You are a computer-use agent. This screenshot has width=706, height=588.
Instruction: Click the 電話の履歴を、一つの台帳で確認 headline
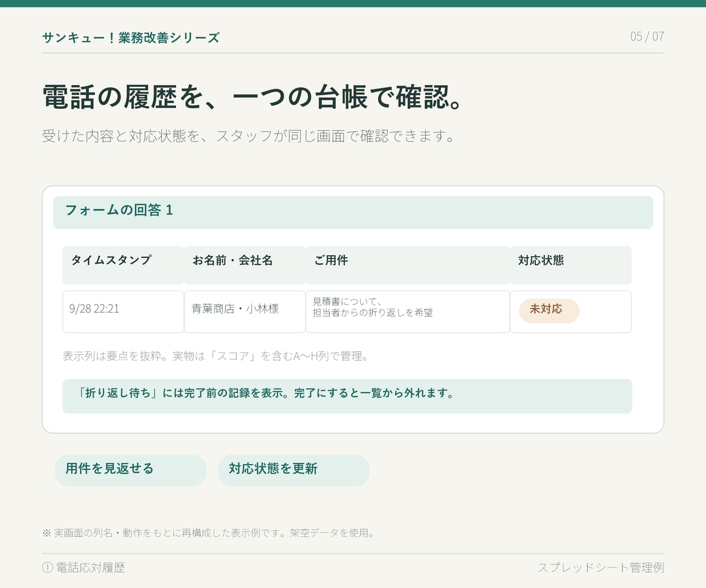[x=253, y=97]
